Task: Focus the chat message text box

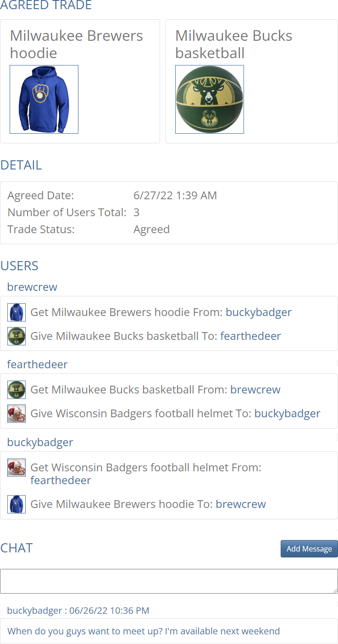Action: [169, 581]
